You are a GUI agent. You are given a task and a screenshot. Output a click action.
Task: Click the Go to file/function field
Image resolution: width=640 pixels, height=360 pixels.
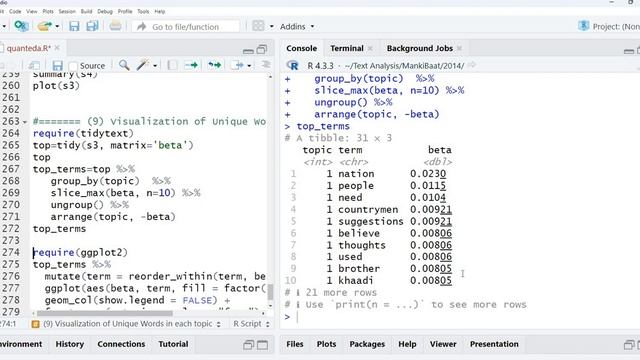pyautogui.click(x=186, y=27)
